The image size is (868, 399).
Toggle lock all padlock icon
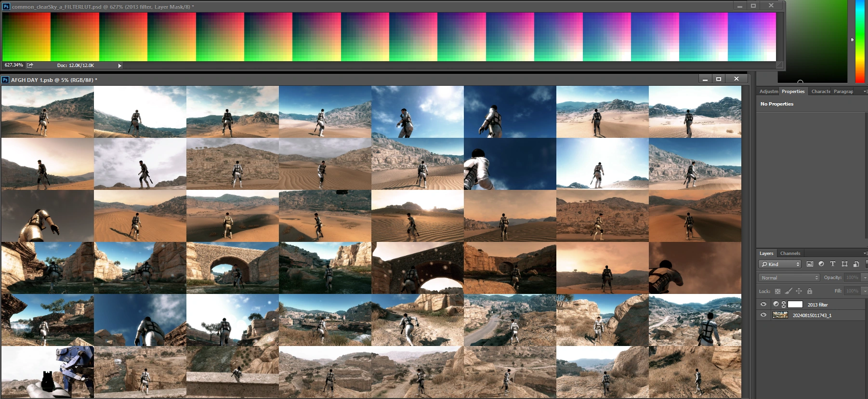coord(810,291)
